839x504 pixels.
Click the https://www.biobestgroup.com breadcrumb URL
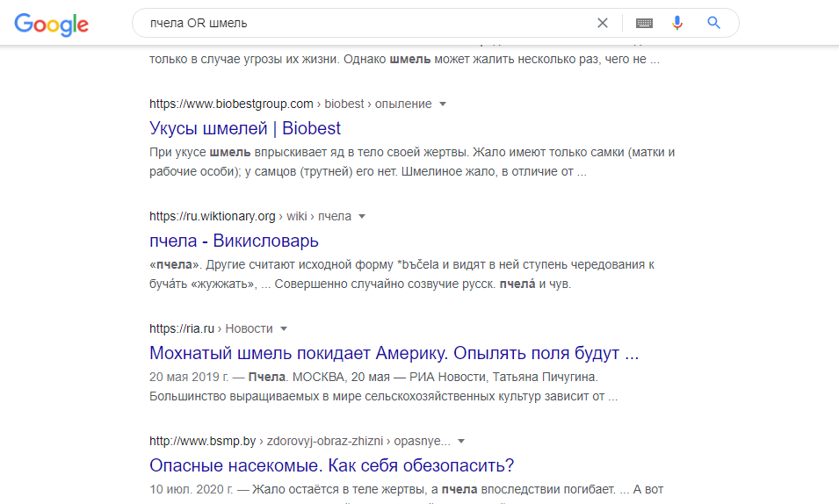point(231,104)
